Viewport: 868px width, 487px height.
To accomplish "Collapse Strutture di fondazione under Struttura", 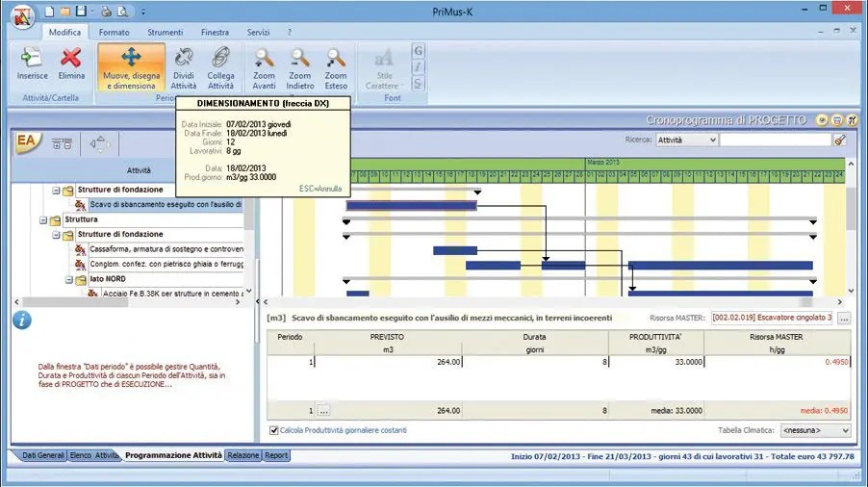I will (56, 235).
